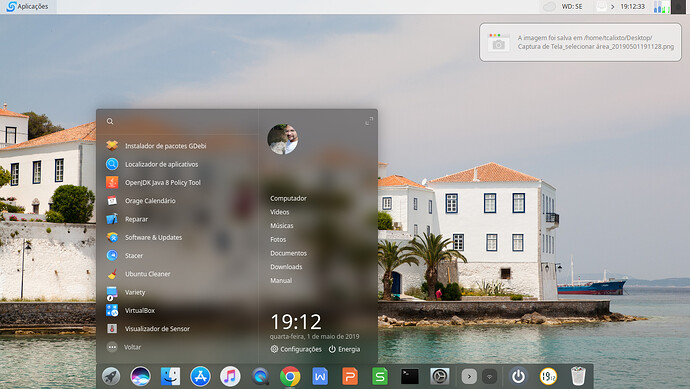Screen dimensions: 690x389
Task: Expand the menu to fullscreen view
Action: pyautogui.click(x=369, y=121)
